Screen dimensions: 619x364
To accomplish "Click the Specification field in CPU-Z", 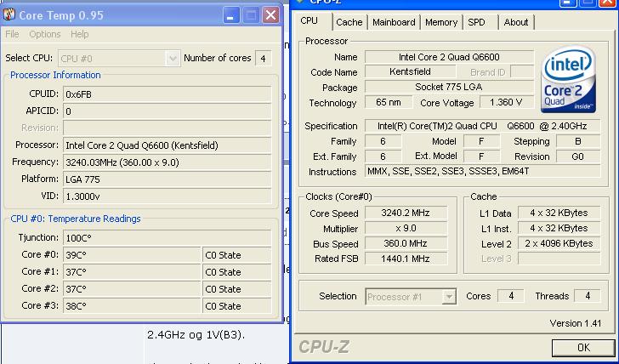I will coord(482,126).
